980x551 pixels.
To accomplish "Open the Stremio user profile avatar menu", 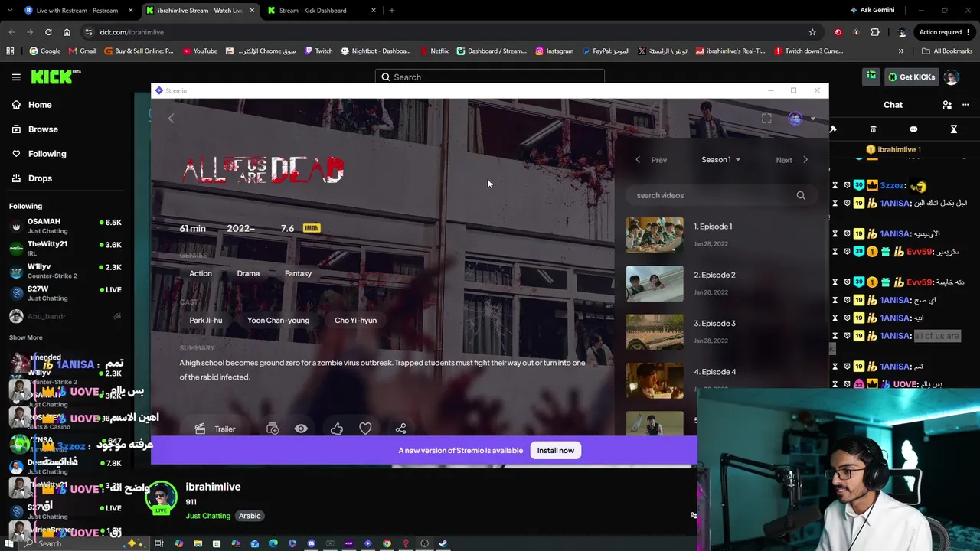I will 795,118.
